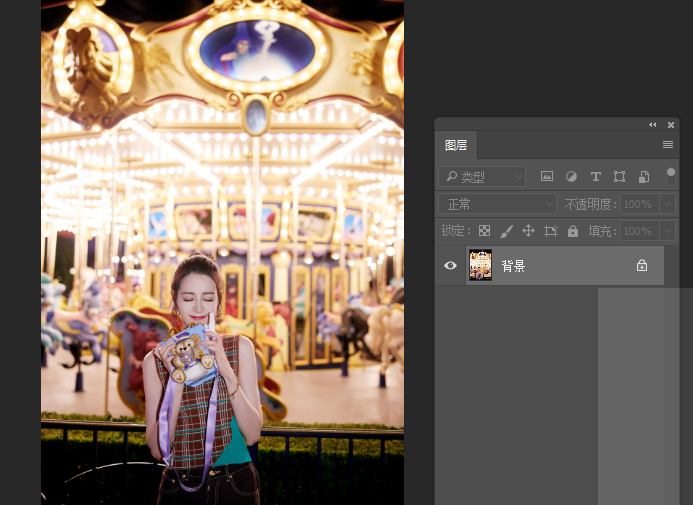Filter layers by pixel layer icon

pos(547,176)
